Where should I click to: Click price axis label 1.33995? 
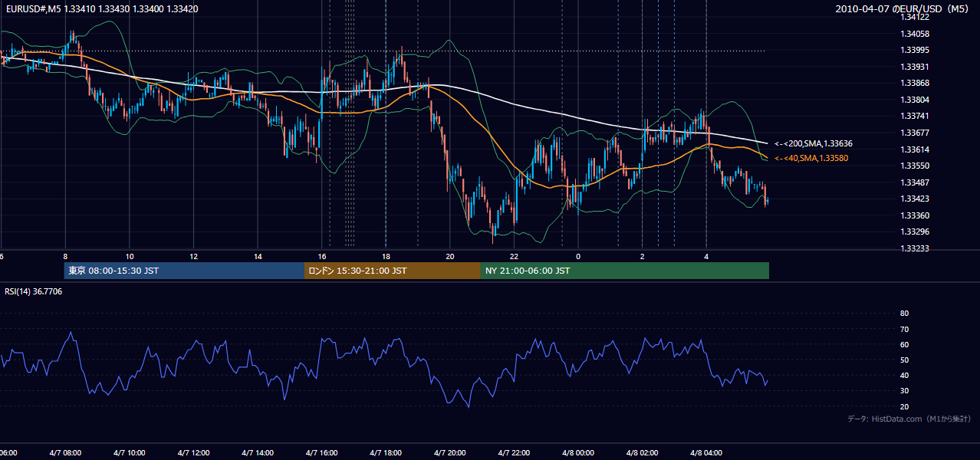[915, 51]
